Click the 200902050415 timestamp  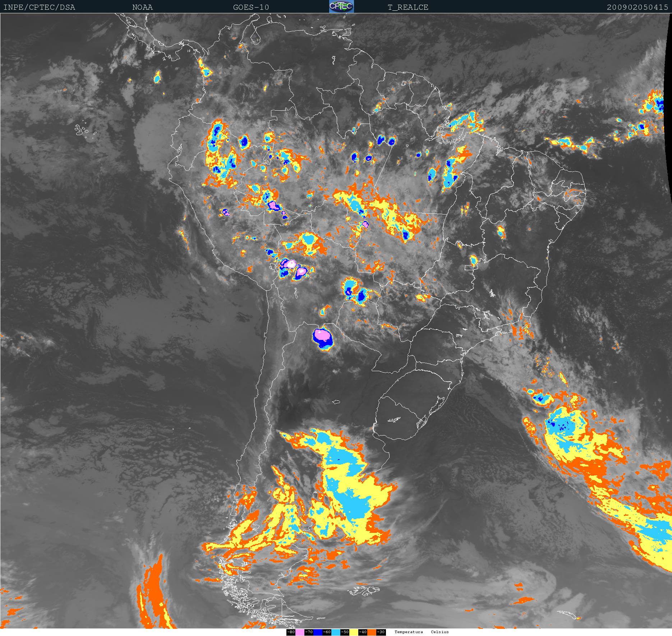point(638,7)
